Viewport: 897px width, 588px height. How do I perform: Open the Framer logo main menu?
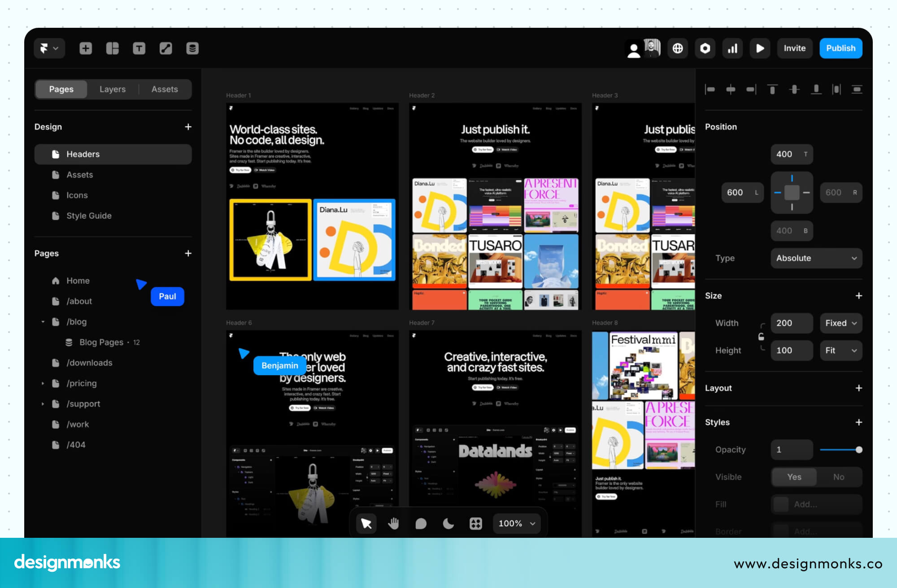49,48
